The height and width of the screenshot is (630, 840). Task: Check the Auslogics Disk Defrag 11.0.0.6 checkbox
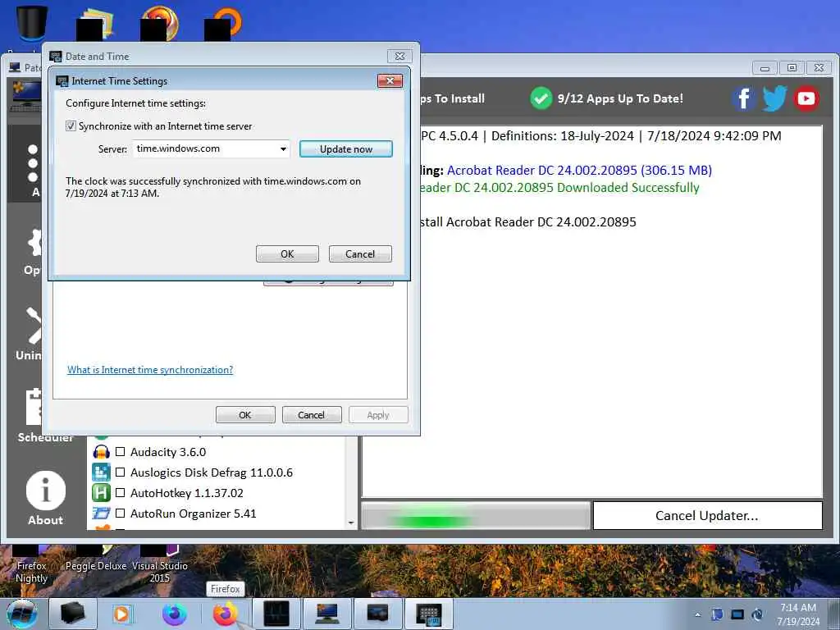[x=121, y=472]
